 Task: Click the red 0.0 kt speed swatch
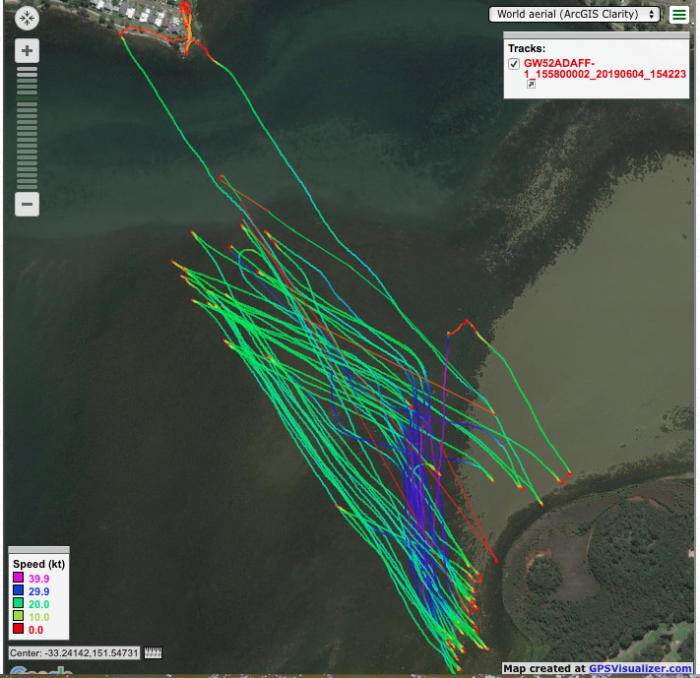(x=18, y=630)
